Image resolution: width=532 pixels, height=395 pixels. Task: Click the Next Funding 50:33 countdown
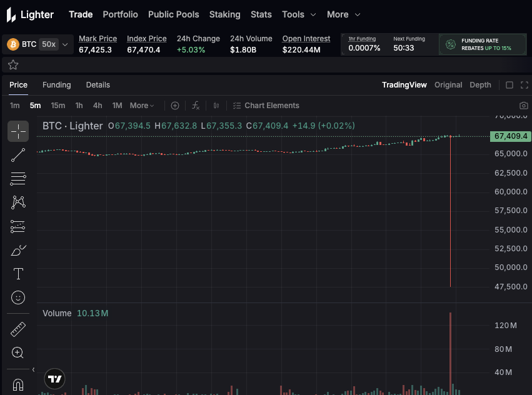[404, 48]
